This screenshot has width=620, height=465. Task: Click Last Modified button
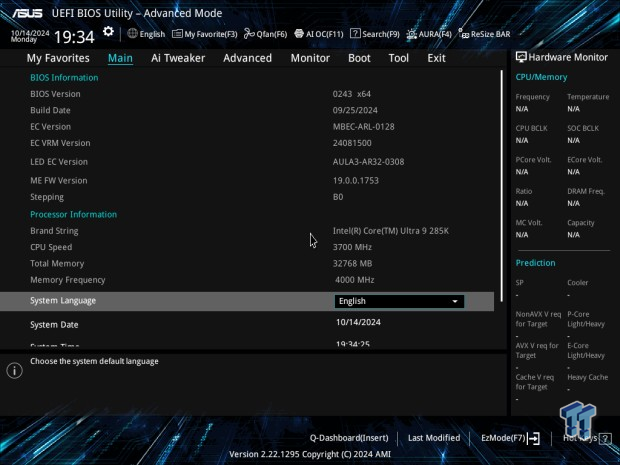click(x=434, y=438)
